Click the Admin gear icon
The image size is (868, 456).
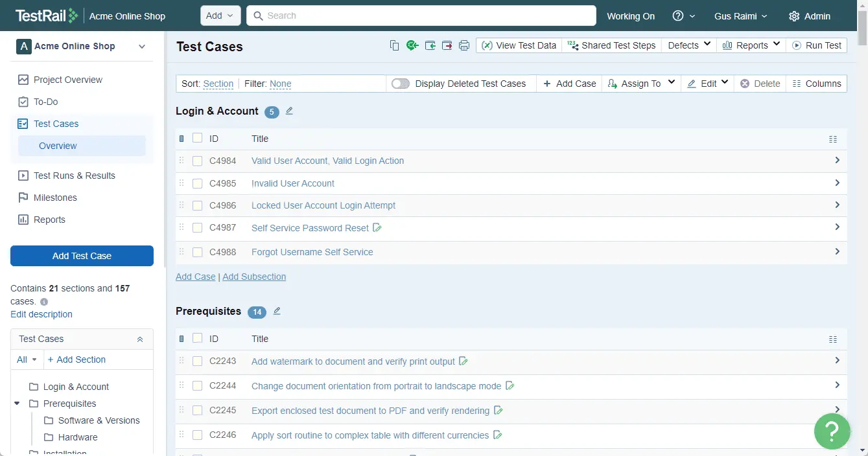click(794, 16)
